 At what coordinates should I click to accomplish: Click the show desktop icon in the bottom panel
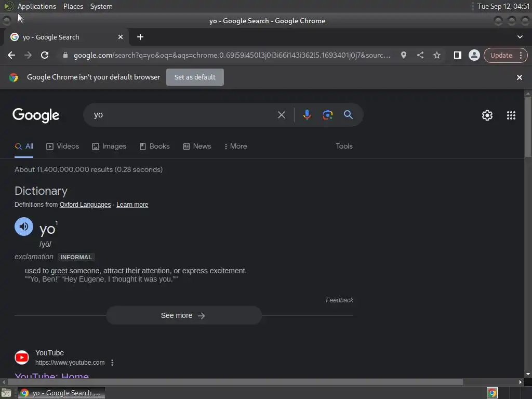(6, 393)
